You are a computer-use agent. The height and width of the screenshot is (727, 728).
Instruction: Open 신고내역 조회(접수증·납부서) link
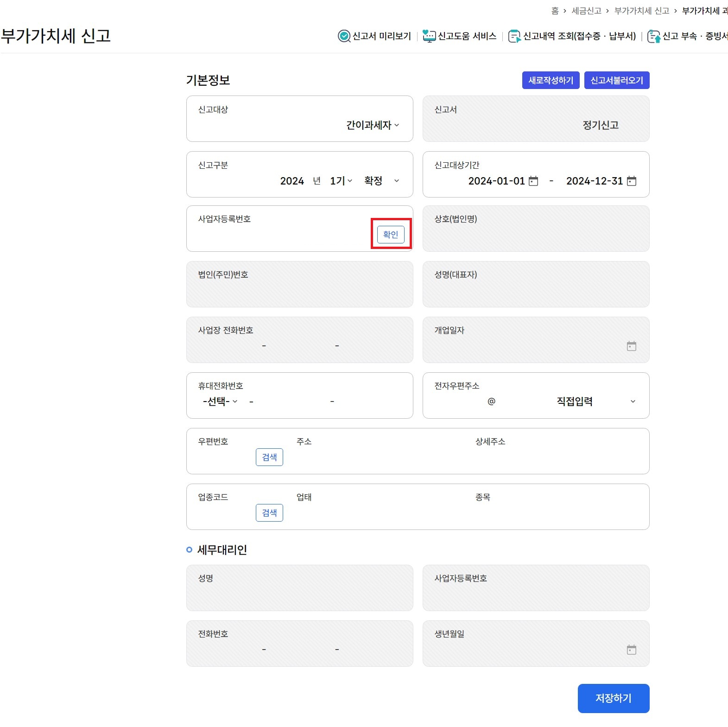[580, 36]
